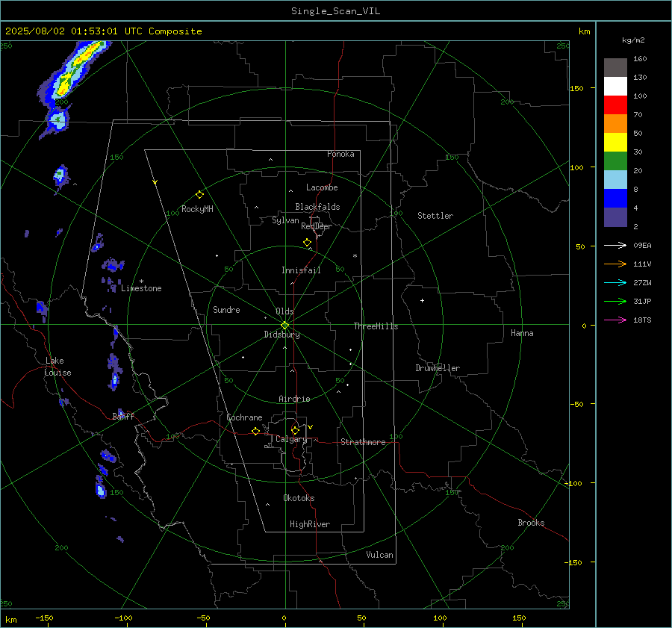The height and width of the screenshot is (628, 672).
Task: Pick the green 20-30 legend swatch
Action: click(615, 161)
